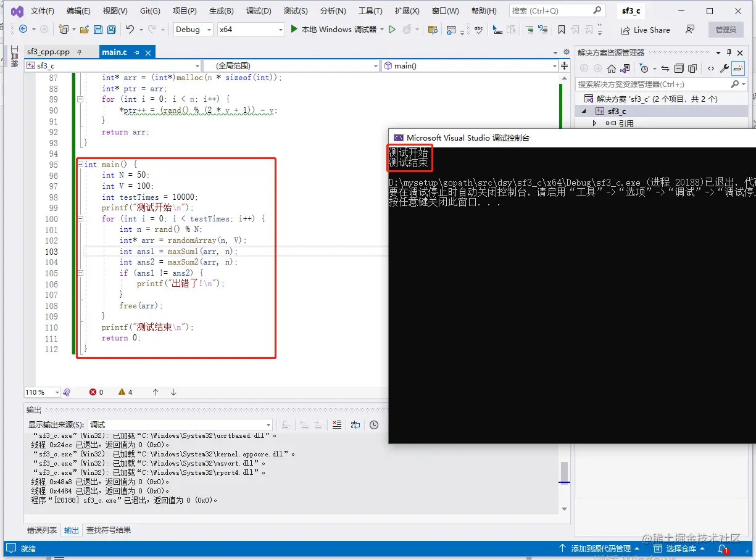Viewport: 756px width, 560px height.
Task: Click 添加到源代码管理 in status bar
Action: pyautogui.click(x=599, y=548)
